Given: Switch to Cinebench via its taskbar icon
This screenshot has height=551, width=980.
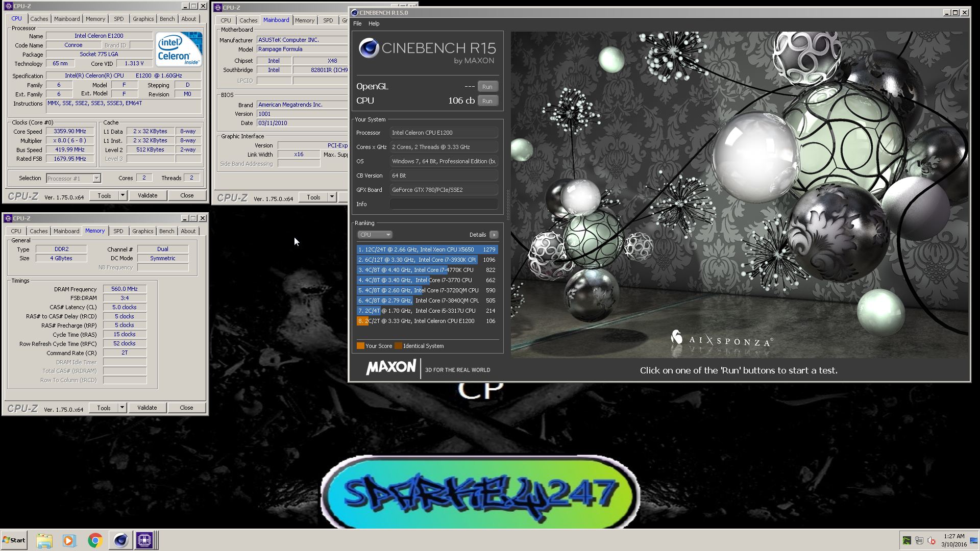Looking at the screenshot, I should [x=120, y=540].
